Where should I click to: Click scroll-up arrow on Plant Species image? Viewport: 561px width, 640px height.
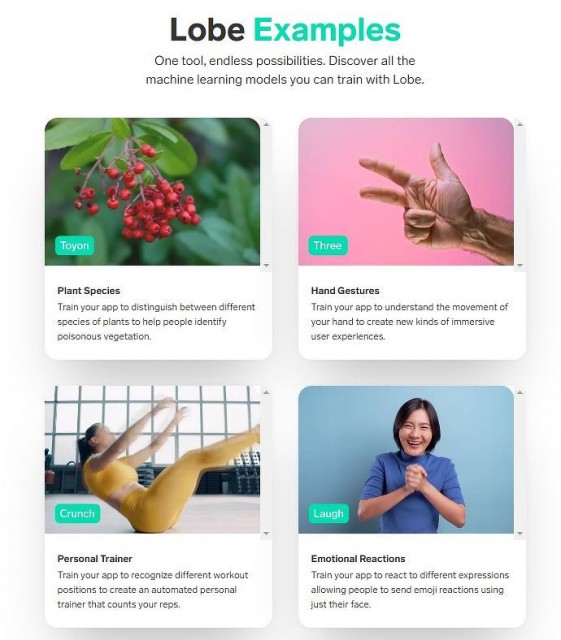pos(266,124)
